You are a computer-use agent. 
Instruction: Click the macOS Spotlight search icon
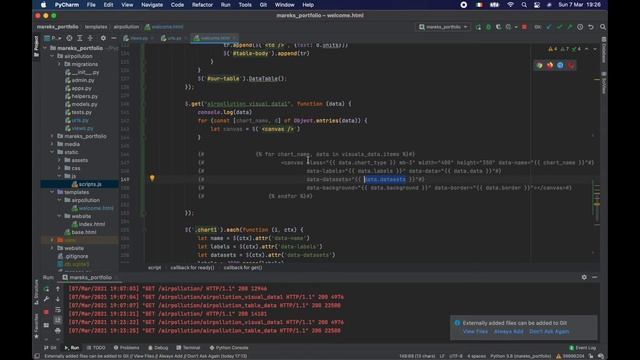524,5
